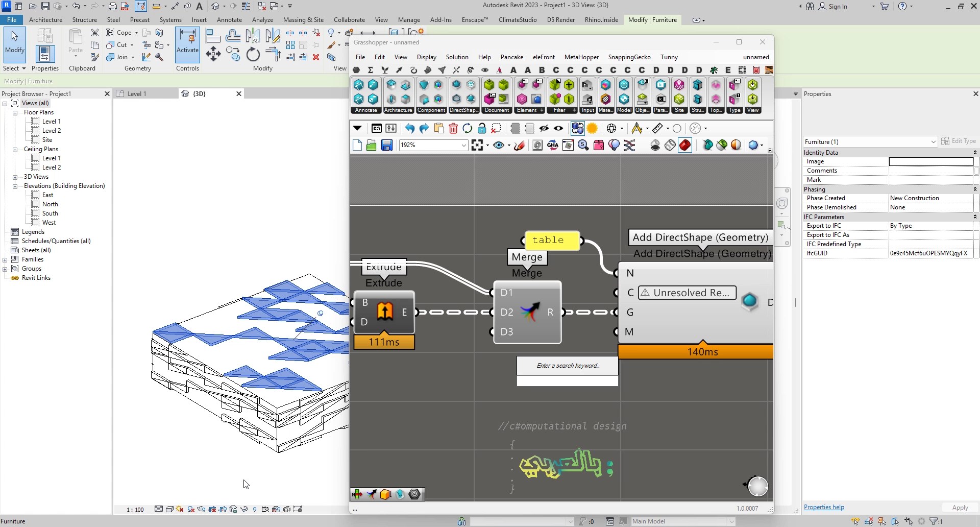Click the yellow table panel on canvas

[x=552, y=240]
